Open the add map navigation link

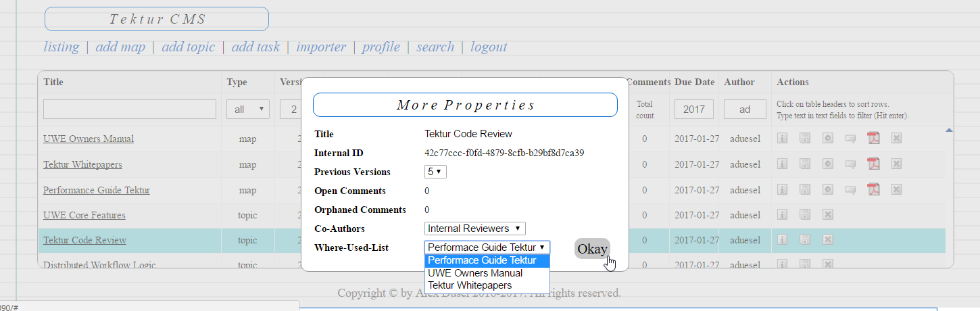[120, 47]
